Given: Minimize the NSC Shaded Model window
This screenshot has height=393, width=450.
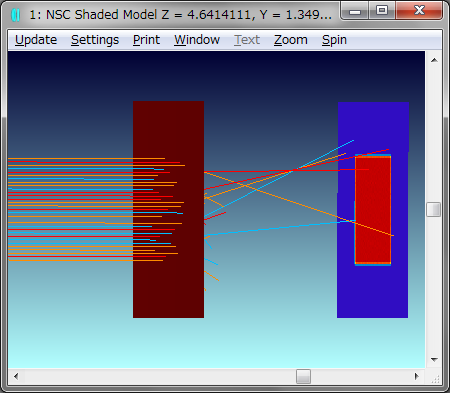Looking at the screenshot, I should point(355,11).
